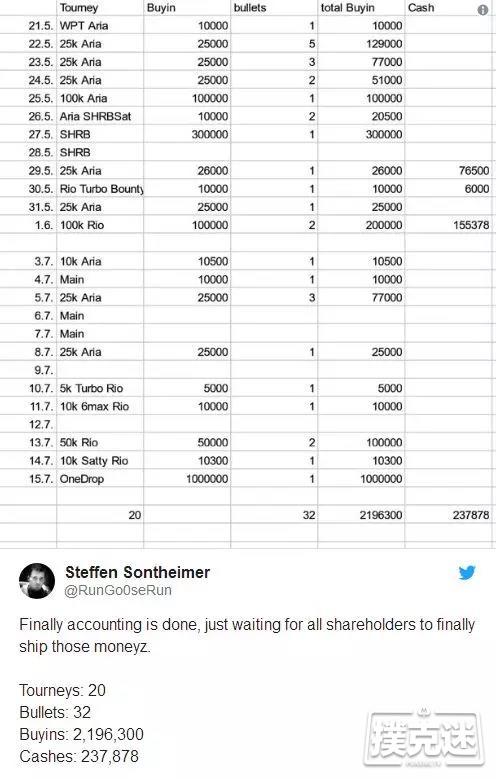Click the info icon by Cash
This screenshot has width=496, height=779.
[x=483, y=10]
